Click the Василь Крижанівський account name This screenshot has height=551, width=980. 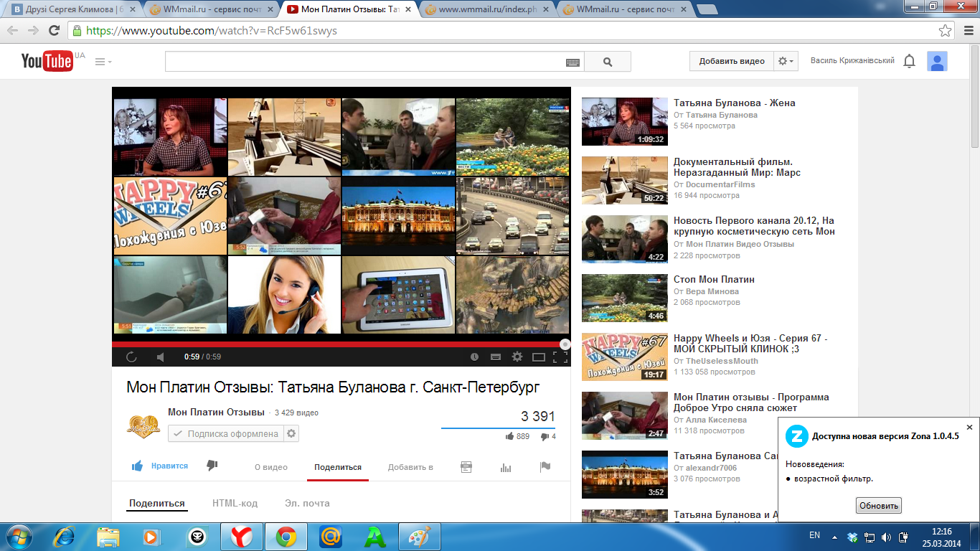click(x=852, y=61)
